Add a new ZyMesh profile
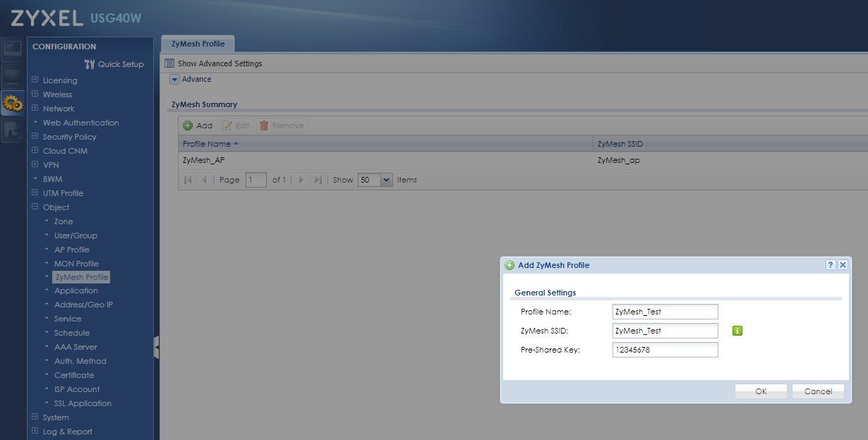The height and width of the screenshot is (440, 868). point(198,126)
